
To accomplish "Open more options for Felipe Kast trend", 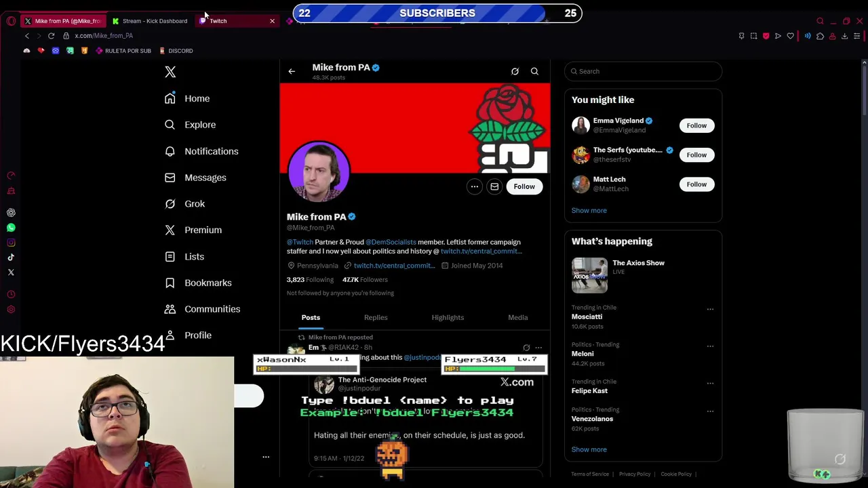I will click(x=710, y=383).
